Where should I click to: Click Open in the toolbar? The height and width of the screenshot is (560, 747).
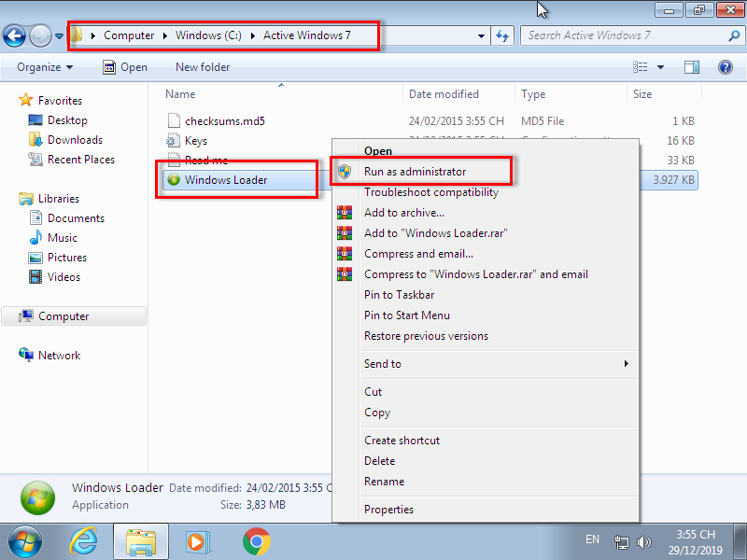pos(125,67)
